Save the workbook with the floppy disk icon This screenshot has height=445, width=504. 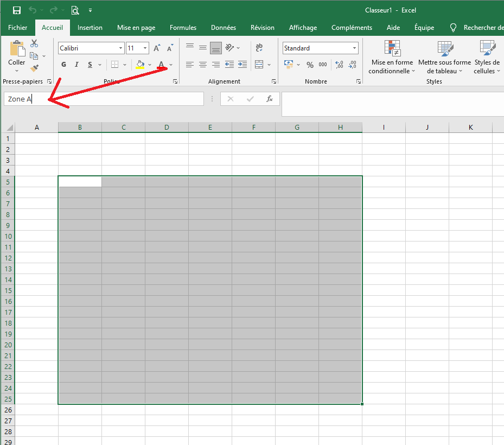tap(17, 10)
